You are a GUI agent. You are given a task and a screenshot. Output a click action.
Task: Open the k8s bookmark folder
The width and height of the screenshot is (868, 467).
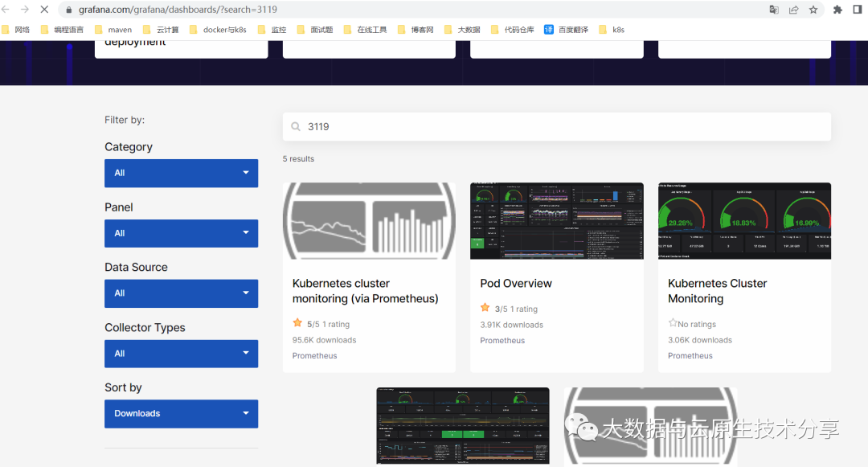pos(612,30)
